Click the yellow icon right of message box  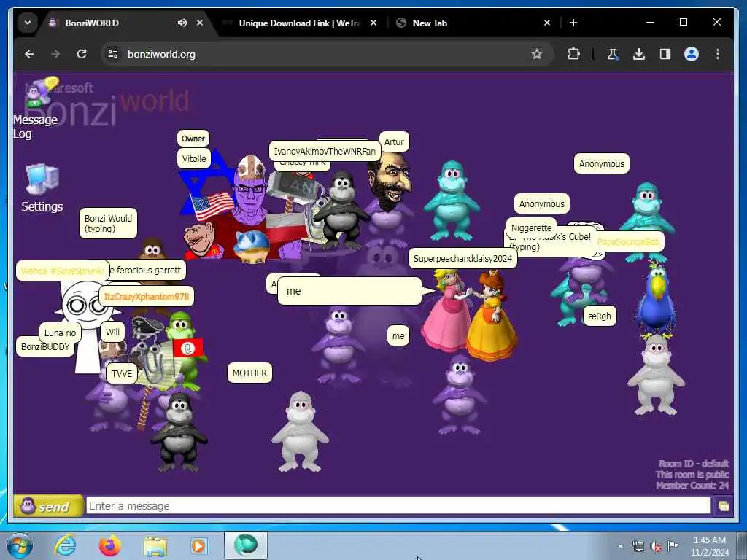pyautogui.click(x=723, y=506)
